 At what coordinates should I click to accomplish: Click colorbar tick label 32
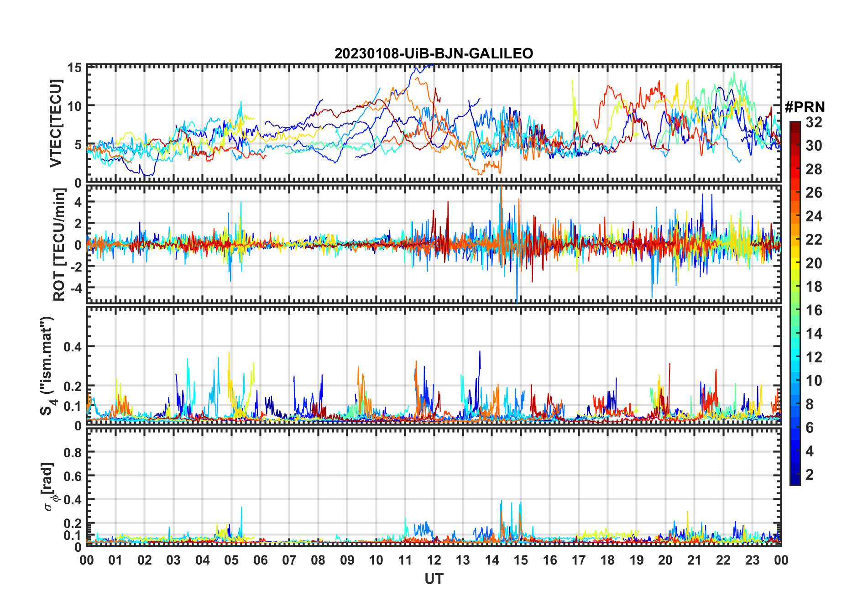[814, 122]
